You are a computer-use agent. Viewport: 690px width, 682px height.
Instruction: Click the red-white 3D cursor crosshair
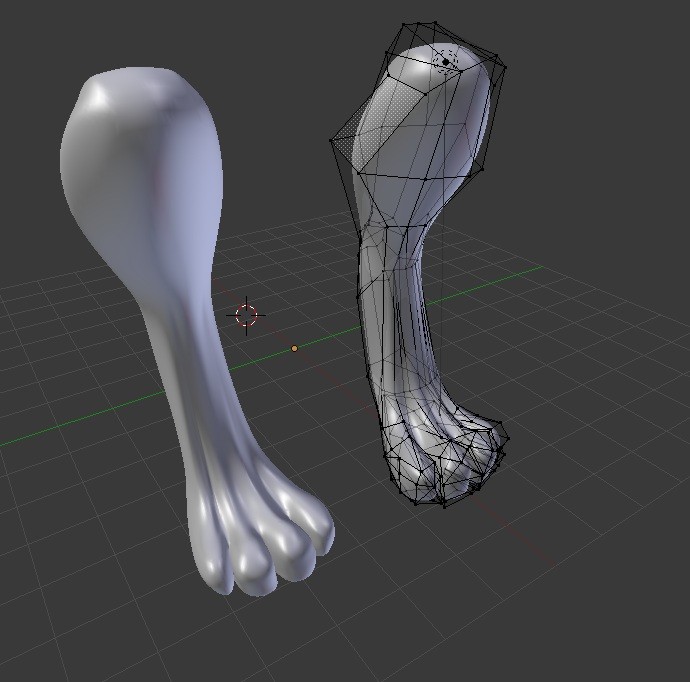[246, 315]
